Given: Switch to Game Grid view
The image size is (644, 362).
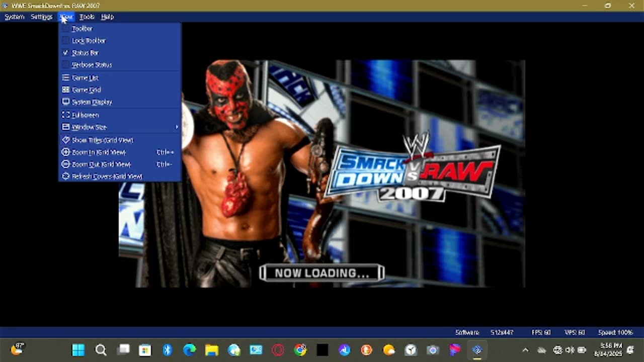Looking at the screenshot, I should coord(120,90).
